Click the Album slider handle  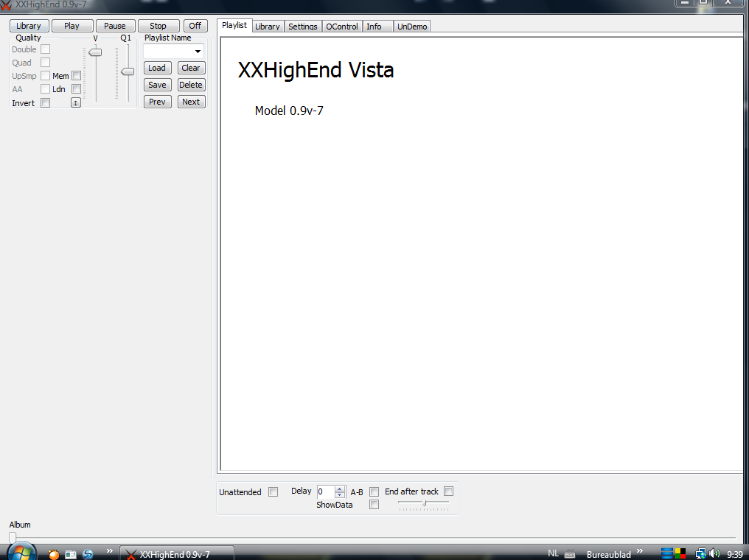point(13,538)
